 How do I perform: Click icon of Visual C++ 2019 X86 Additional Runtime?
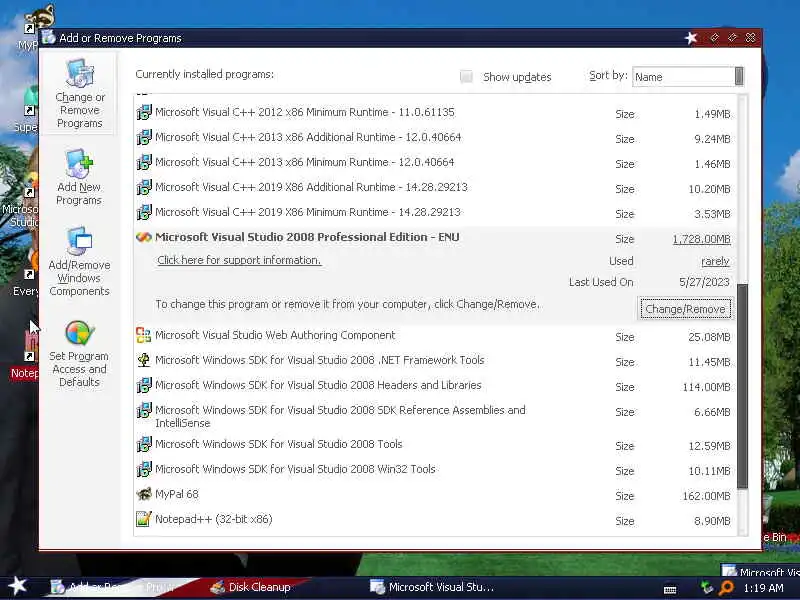coord(144,187)
